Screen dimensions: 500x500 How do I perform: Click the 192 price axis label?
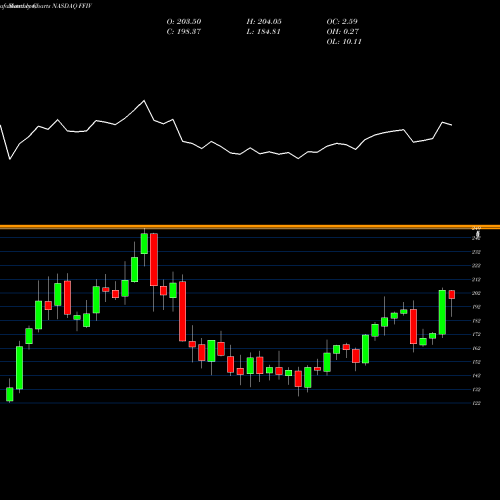[476, 307]
